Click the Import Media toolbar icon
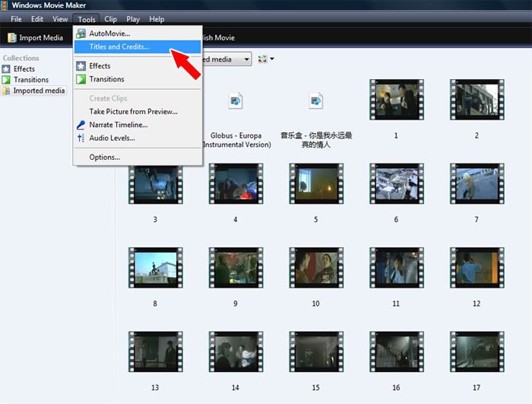The width and height of the screenshot is (532, 404). point(13,38)
